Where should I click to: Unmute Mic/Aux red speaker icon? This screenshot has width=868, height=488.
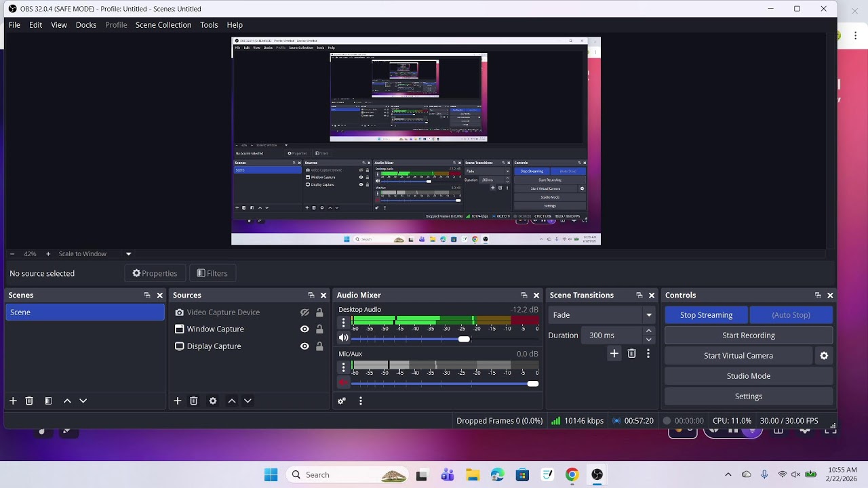click(344, 383)
